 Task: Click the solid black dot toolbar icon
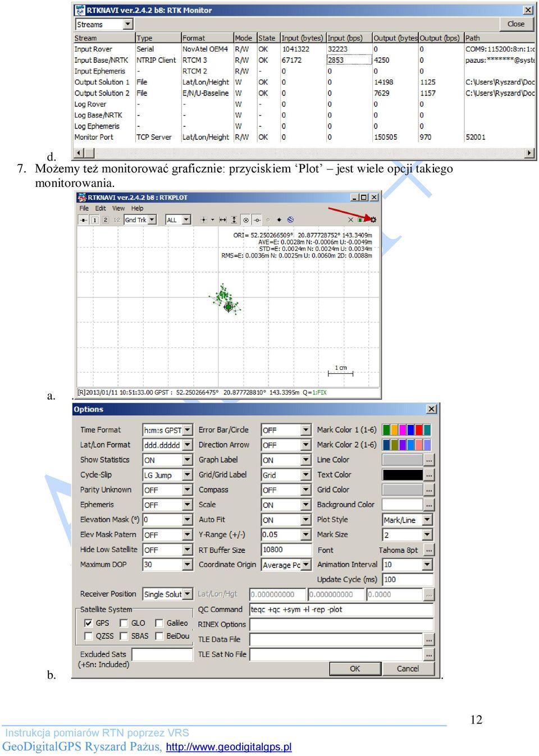[x=279, y=219]
